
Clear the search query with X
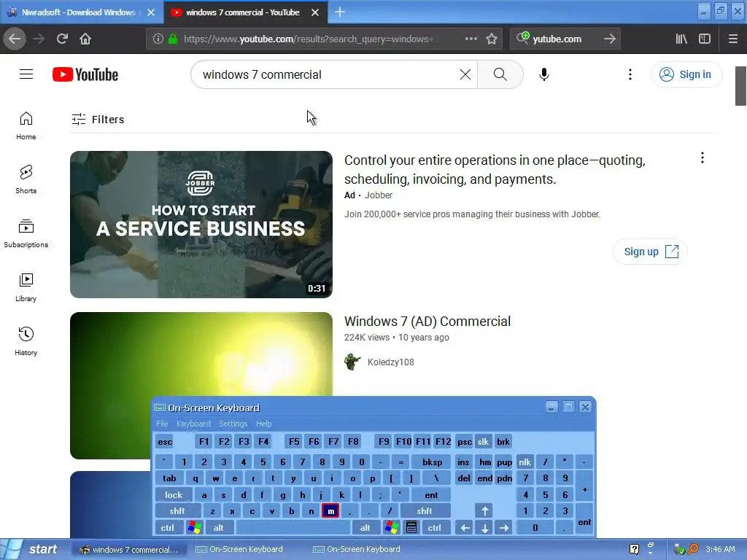(465, 74)
